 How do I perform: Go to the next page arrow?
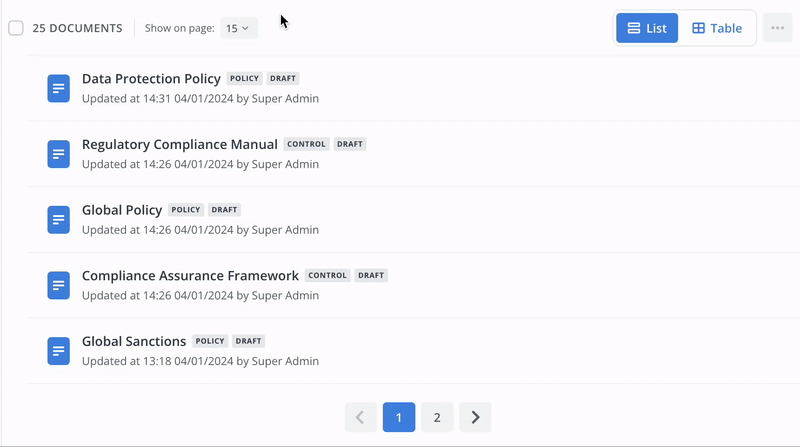(x=475, y=417)
